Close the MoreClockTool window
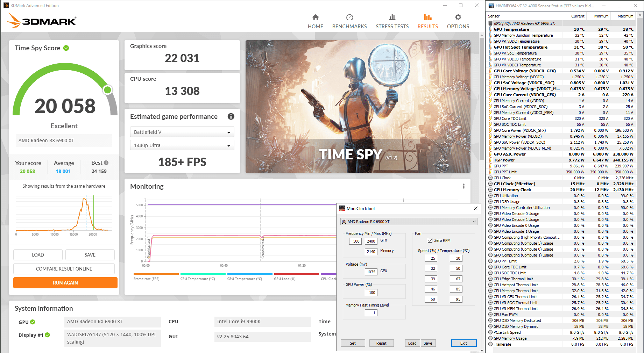Image resolution: width=644 pixels, height=353 pixels. click(x=476, y=208)
